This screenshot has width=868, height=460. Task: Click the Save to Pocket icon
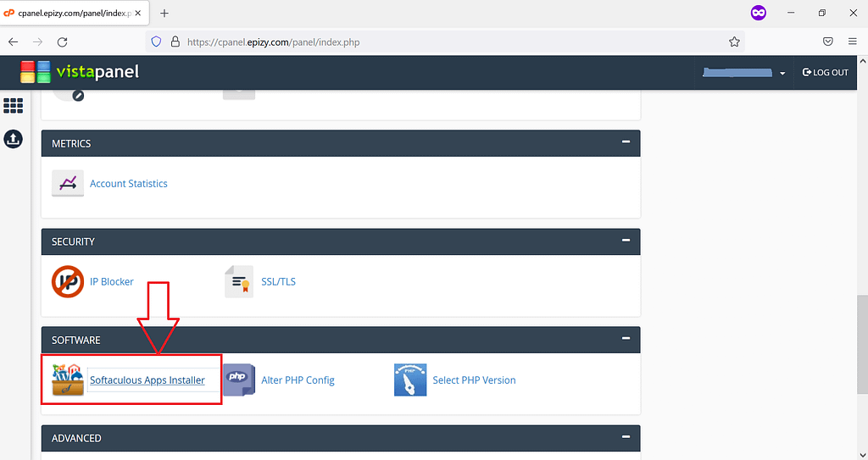click(x=828, y=42)
